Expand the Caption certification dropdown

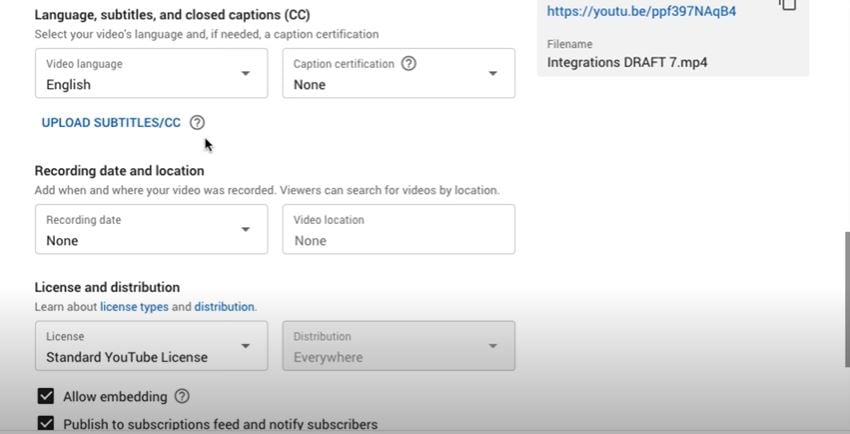click(x=398, y=74)
